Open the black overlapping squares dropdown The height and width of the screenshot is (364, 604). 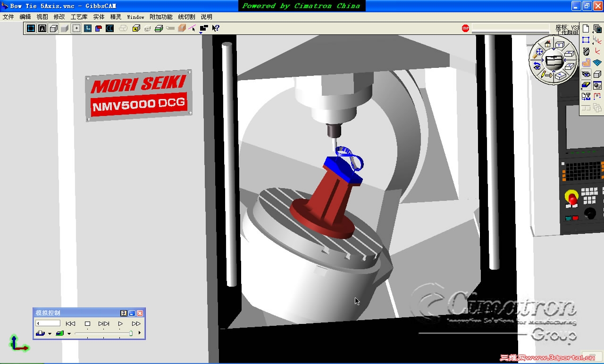pos(204,29)
